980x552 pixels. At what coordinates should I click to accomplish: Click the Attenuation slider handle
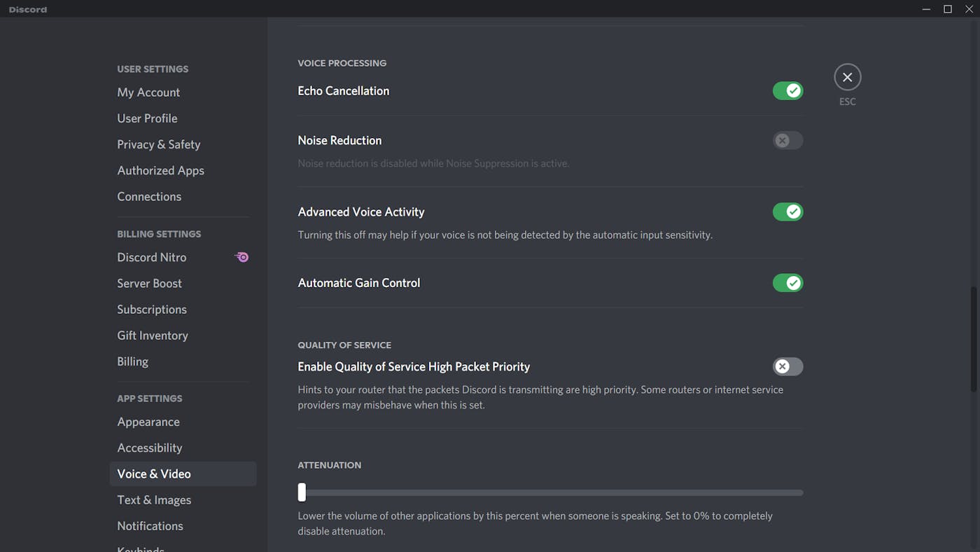pyautogui.click(x=302, y=492)
